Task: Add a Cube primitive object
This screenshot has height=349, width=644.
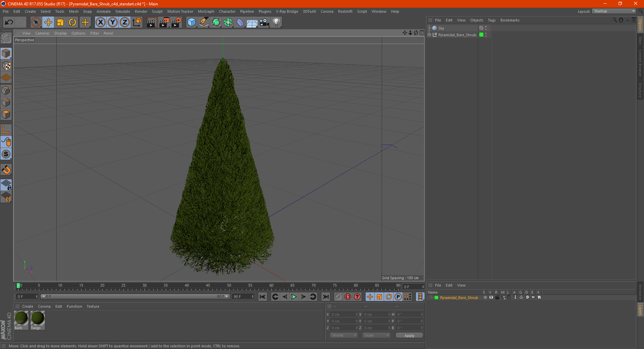Action: tap(192, 22)
